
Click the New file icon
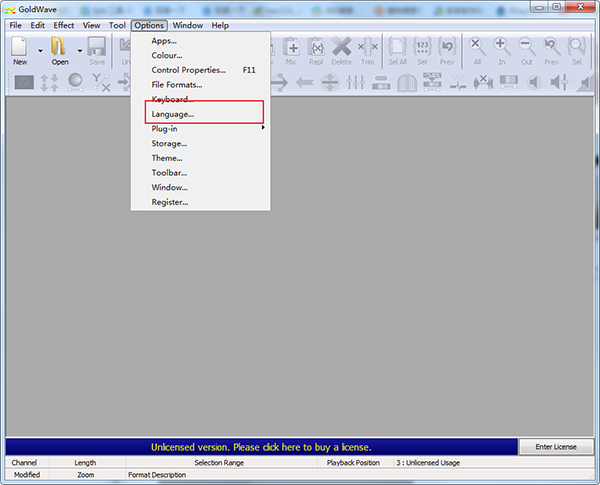point(19,47)
